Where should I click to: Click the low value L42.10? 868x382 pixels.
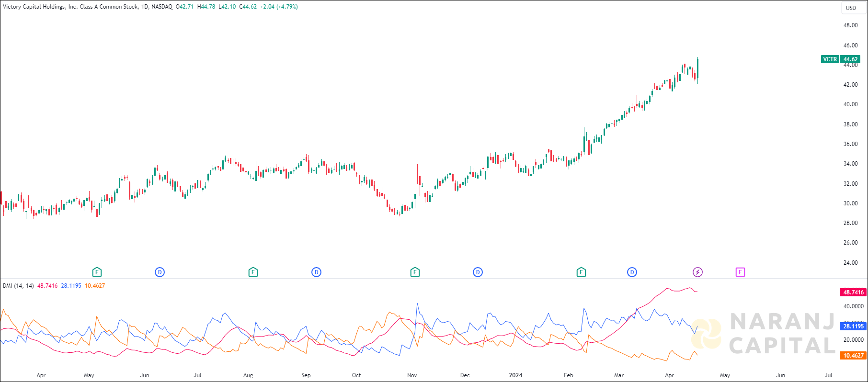227,7
